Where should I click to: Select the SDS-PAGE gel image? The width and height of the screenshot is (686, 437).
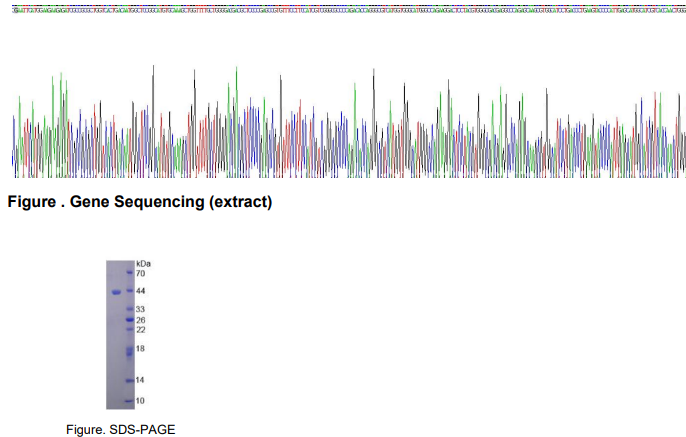120,333
